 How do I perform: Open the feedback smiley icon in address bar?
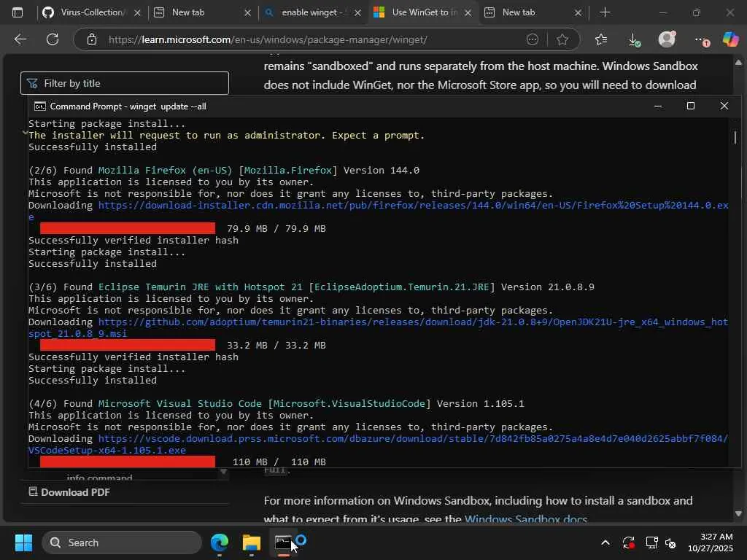(x=532, y=39)
